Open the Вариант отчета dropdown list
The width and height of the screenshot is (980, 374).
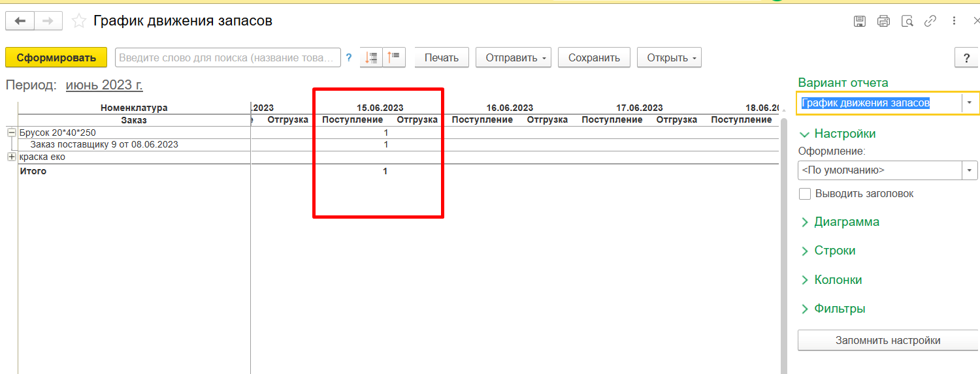click(x=970, y=103)
